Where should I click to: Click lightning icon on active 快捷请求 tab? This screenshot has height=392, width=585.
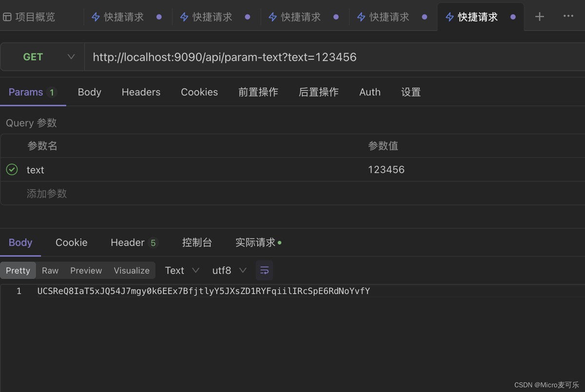(x=450, y=17)
